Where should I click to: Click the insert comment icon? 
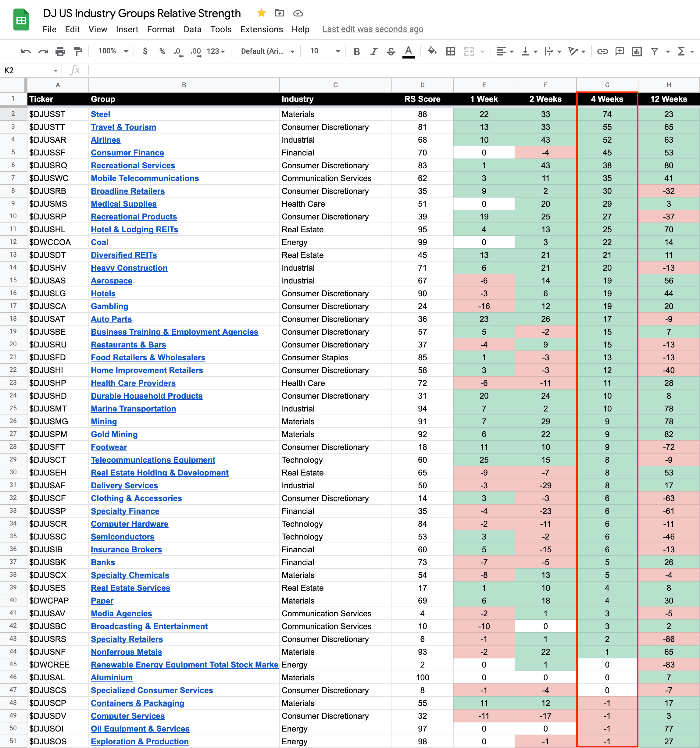620,51
